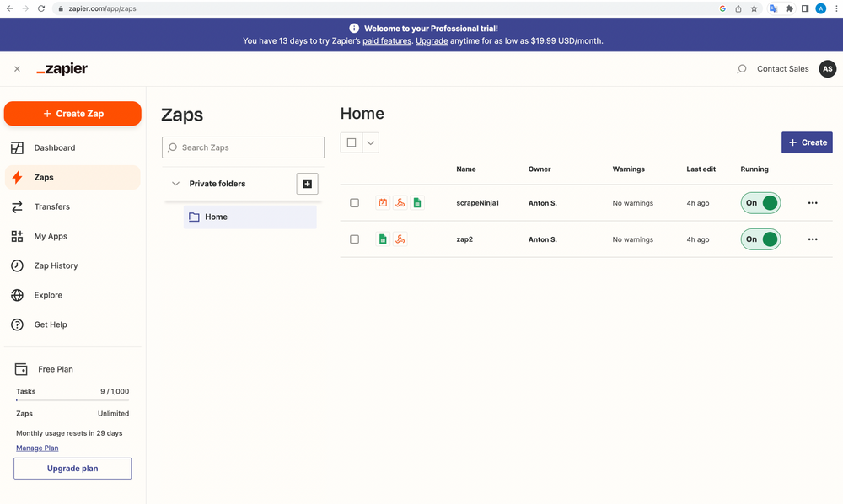This screenshot has height=504, width=843.
Task: Close the sidebar with the X icon
Action: pyautogui.click(x=17, y=69)
